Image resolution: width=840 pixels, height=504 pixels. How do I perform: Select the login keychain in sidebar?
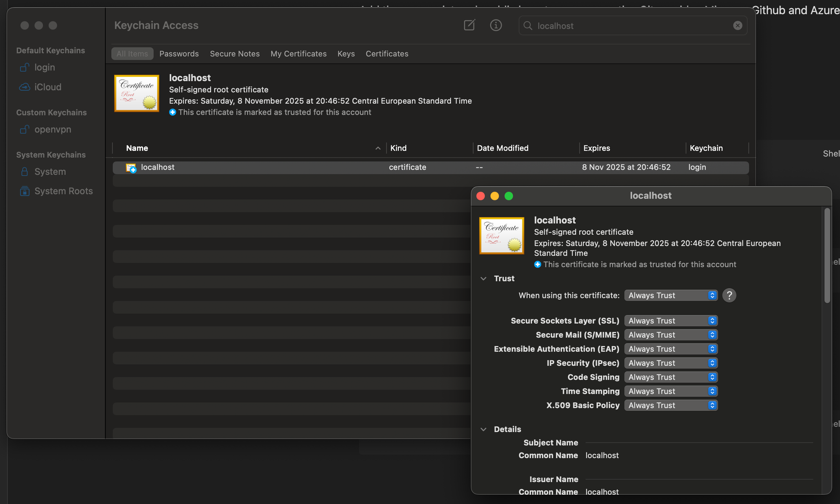(45, 67)
